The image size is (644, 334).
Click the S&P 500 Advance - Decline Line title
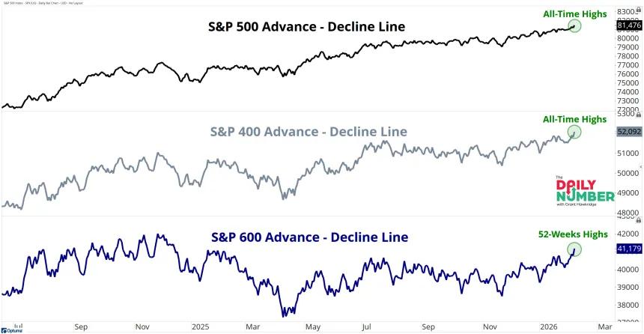click(307, 27)
